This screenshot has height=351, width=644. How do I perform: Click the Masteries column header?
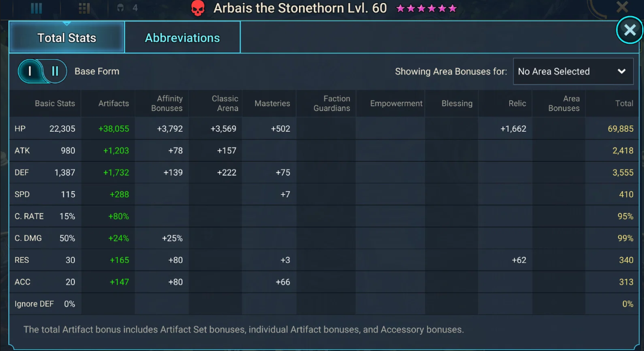click(272, 104)
